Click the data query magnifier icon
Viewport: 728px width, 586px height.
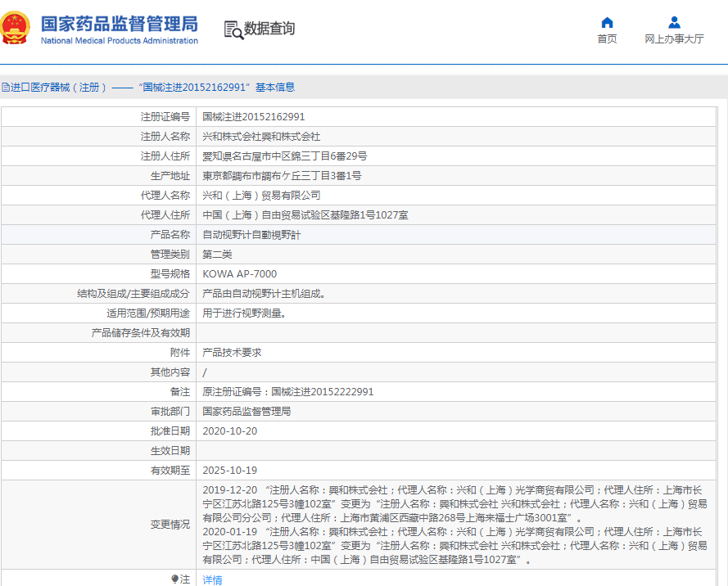[x=233, y=30]
